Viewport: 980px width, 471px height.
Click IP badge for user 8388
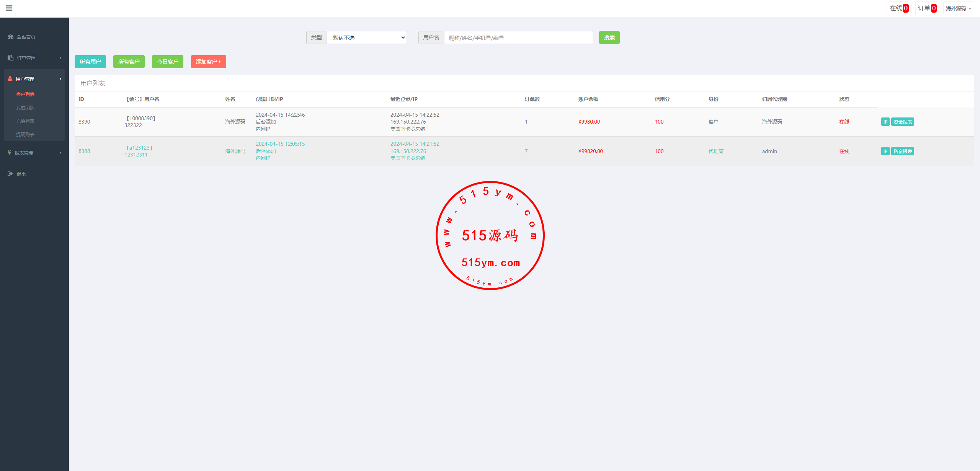885,151
